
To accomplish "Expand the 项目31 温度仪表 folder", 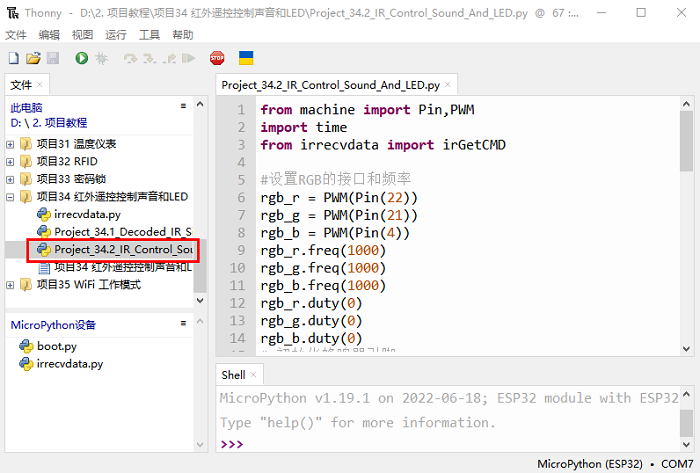I will point(11,144).
